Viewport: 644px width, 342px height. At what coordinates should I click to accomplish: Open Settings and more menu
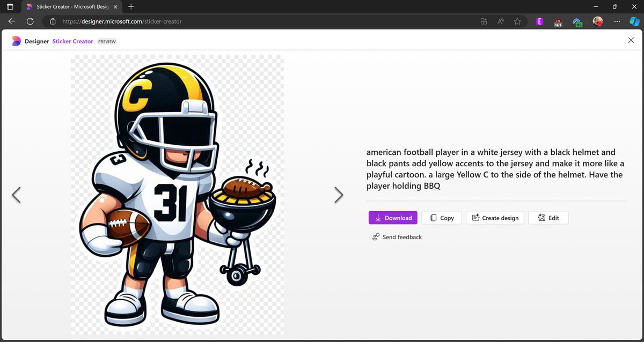(617, 21)
